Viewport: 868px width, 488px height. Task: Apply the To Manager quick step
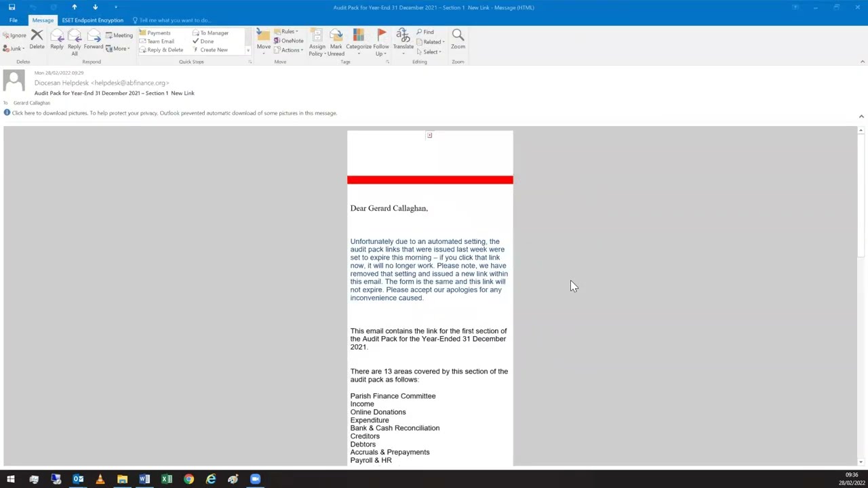pos(214,33)
